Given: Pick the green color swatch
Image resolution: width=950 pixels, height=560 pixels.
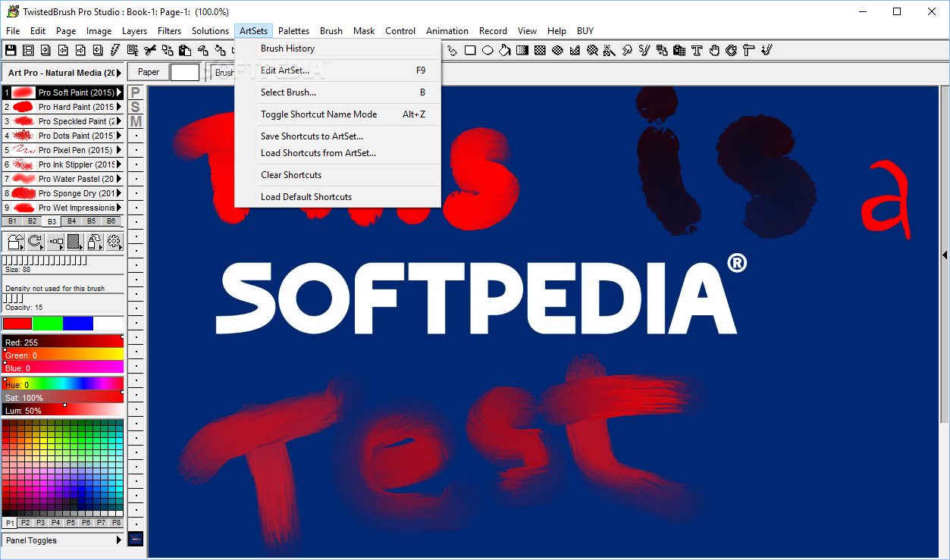Looking at the screenshot, I should point(48,324).
